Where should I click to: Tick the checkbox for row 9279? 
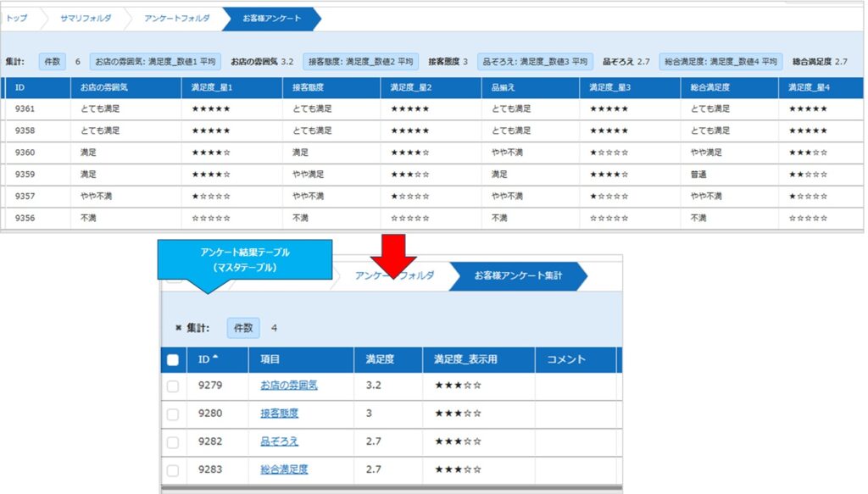173,386
